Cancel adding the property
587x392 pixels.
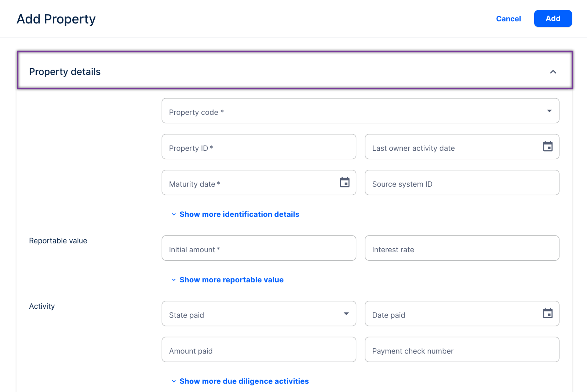click(508, 19)
